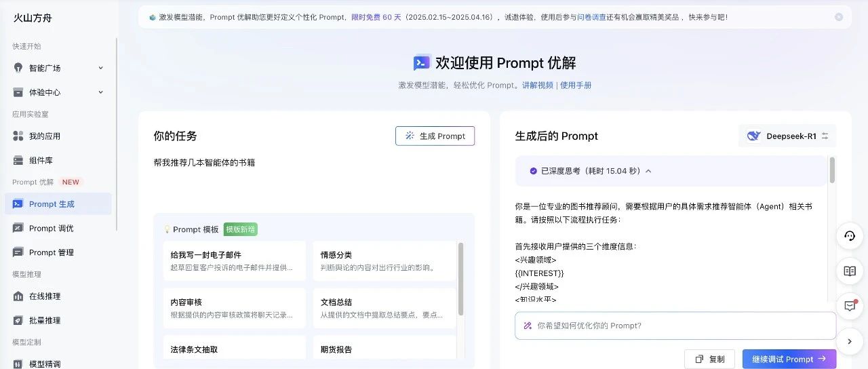Viewport: 868px width, 369px height.
Task: Click the 你希望如何优化你的 Prompt input field
Action: [675, 326]
